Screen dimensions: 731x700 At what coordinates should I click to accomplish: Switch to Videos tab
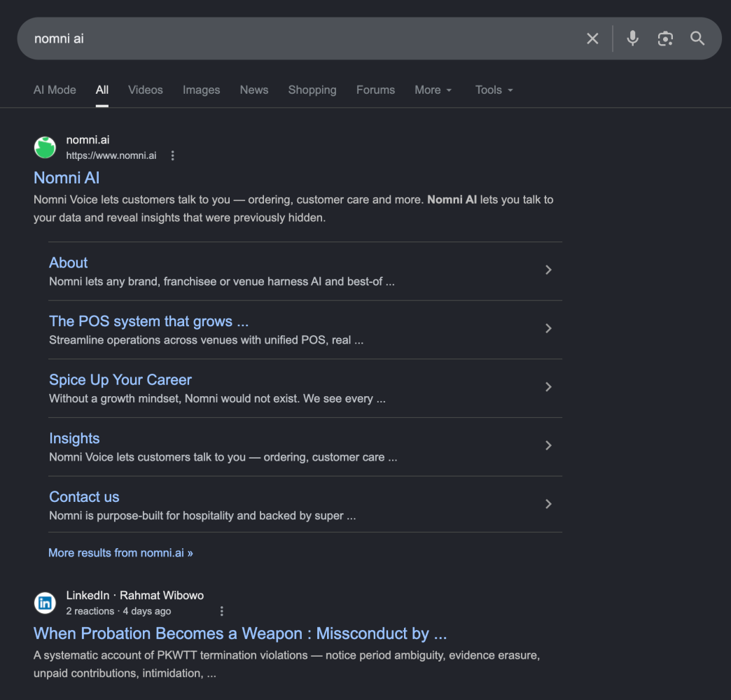tap(146, 90)
